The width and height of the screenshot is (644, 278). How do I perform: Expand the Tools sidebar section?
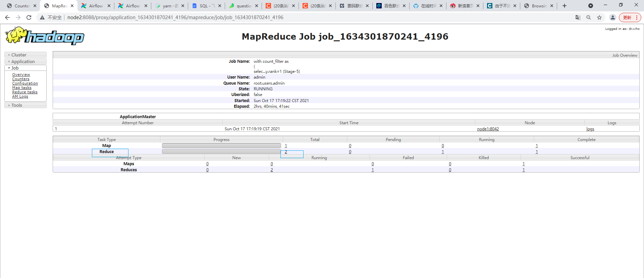[25, 105]
